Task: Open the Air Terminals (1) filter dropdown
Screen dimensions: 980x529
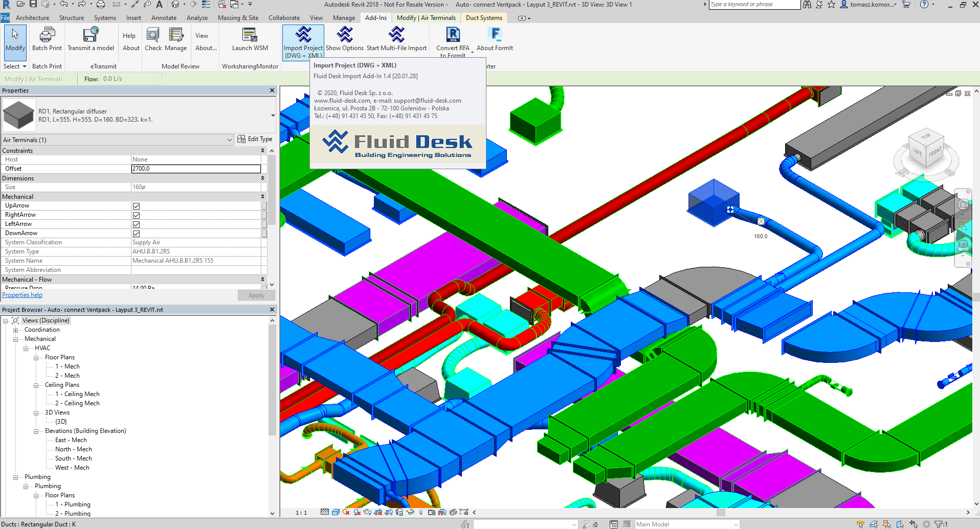Action: 229,140
